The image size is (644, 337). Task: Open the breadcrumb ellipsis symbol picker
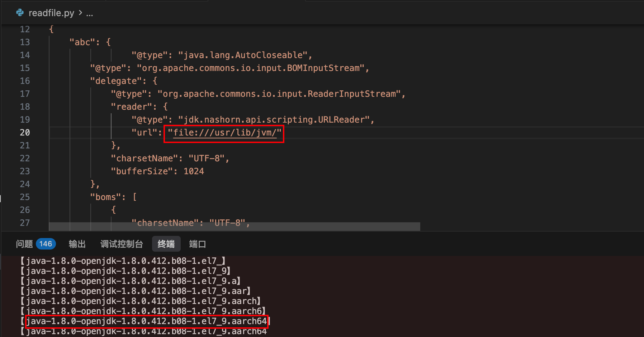coord(90,13)
